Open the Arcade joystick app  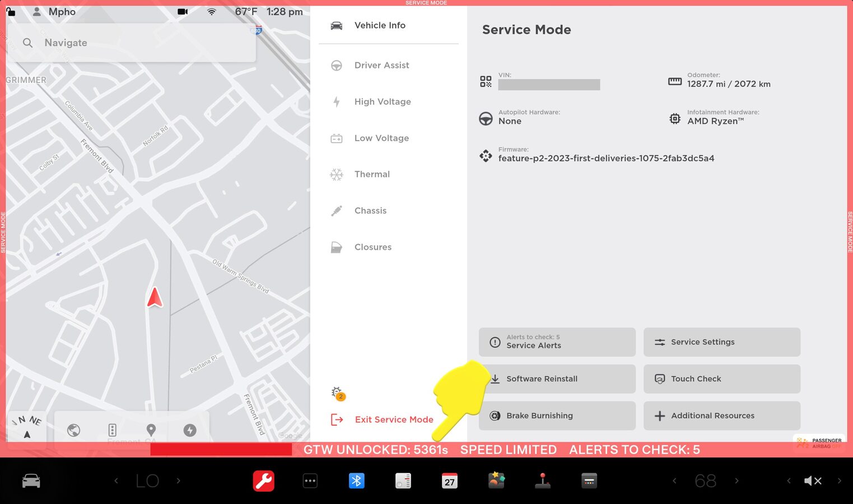(542, 480)
